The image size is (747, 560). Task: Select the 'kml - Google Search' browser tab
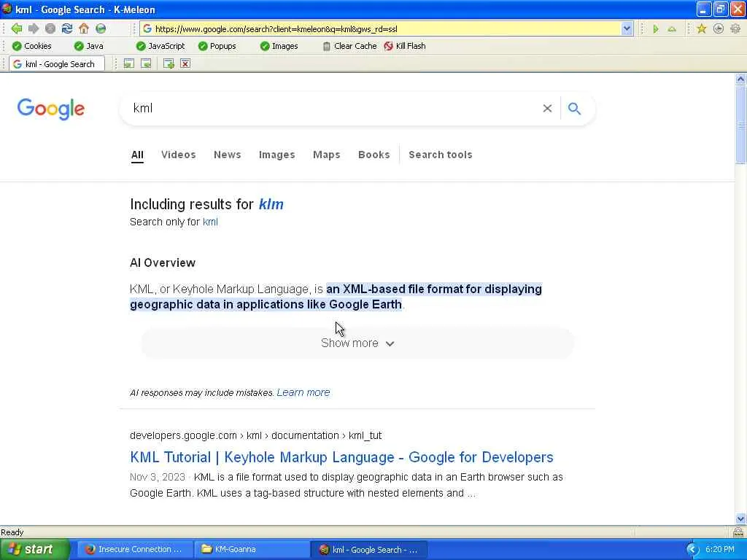click(x=57, y=64)
